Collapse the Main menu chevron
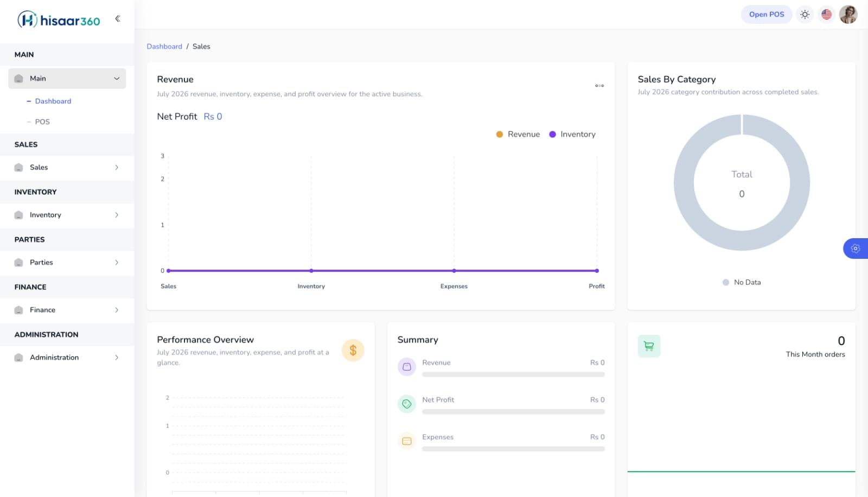This screenshot has height=497, width=868. [x=117, y=79]
